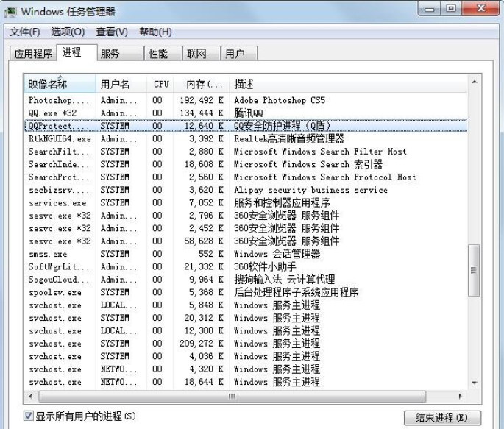Select the QQ.exe *32 process
The height and width of the screenshot is (429, 504).
[246, 113]
